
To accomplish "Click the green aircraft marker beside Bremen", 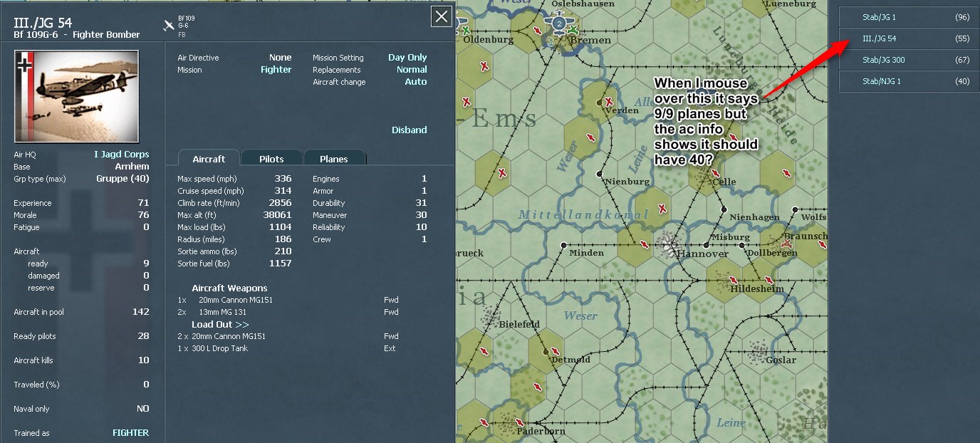I will coord(573,30).
